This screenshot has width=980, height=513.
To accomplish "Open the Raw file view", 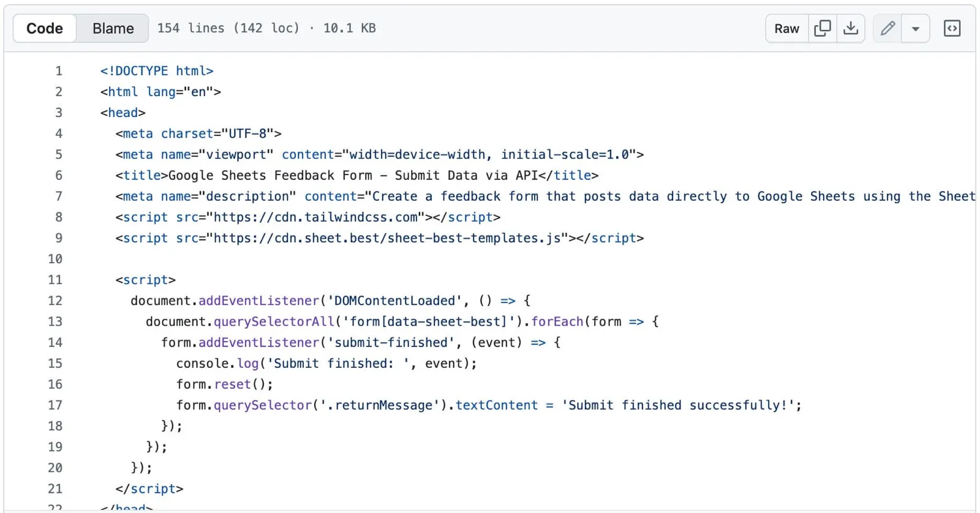I will pos(786,28).
